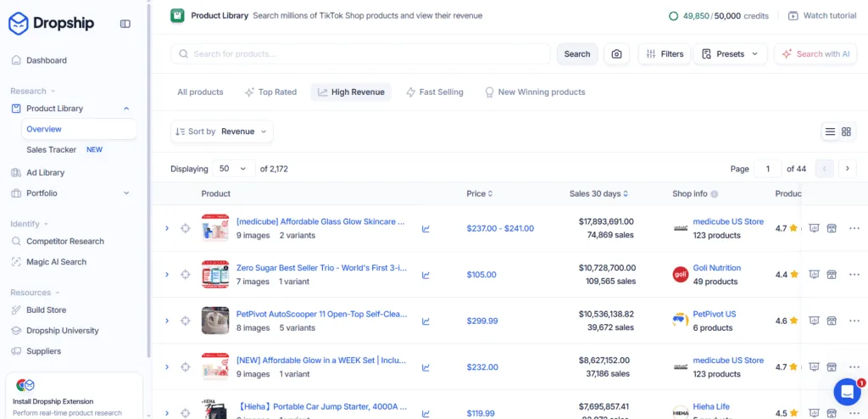Click the Dropship logo
The height and width of the screenshot is (419, 868).
[x=51, y=23]
